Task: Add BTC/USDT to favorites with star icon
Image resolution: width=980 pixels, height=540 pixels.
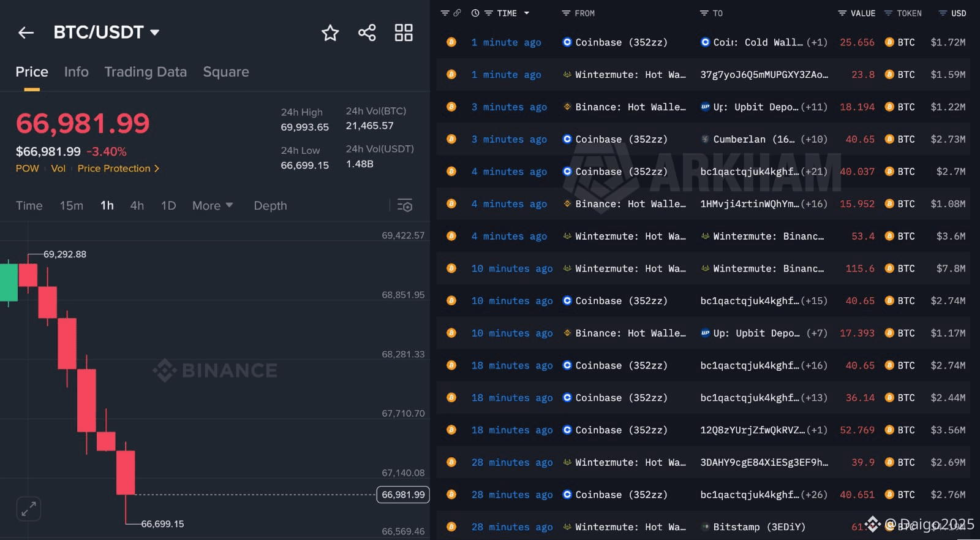Action: (330, 32)
